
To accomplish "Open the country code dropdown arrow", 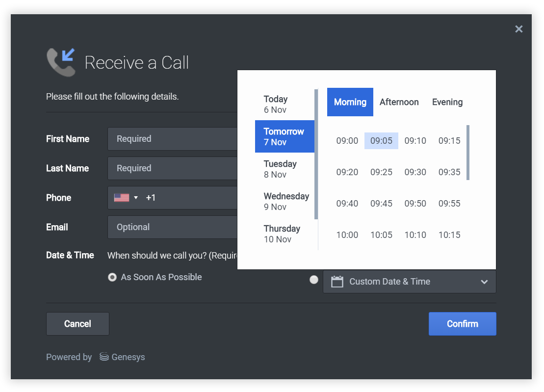I will click(x=136, y=198).
